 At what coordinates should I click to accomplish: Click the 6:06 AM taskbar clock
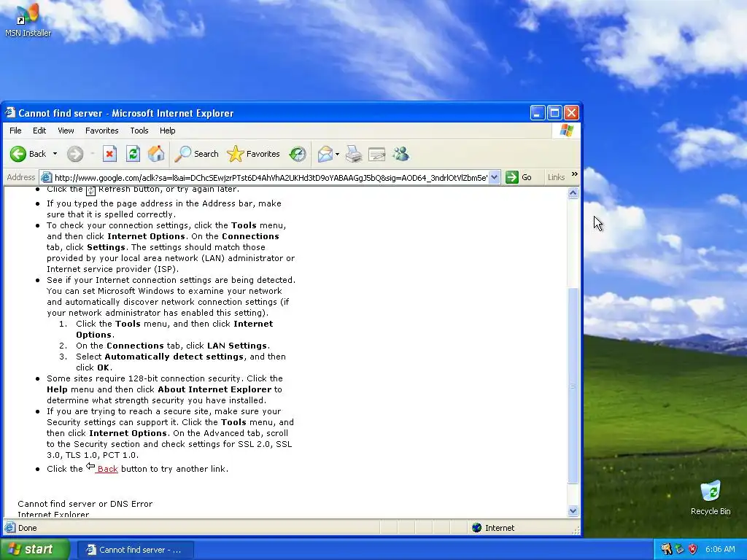click(720, 549)
